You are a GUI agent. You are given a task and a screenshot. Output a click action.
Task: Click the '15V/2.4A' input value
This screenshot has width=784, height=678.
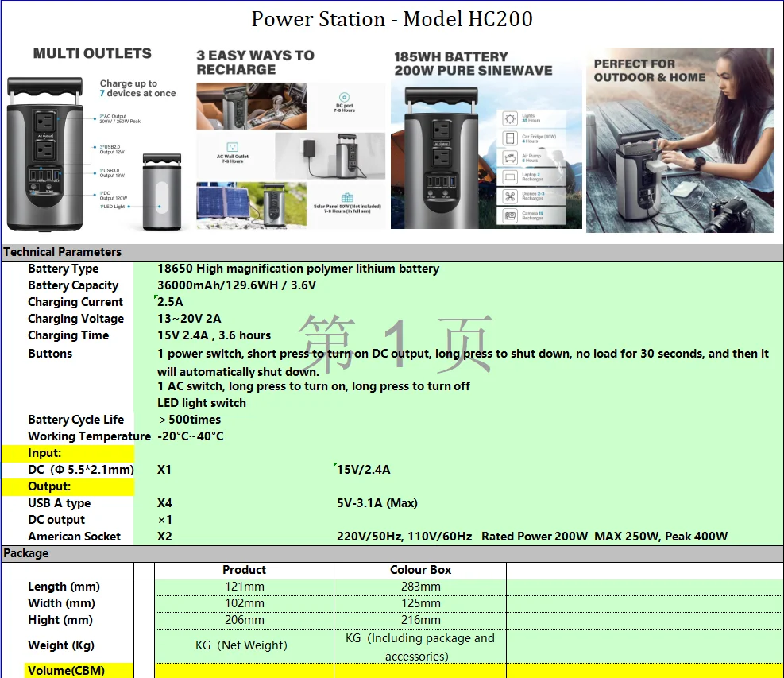coord(364,470)
